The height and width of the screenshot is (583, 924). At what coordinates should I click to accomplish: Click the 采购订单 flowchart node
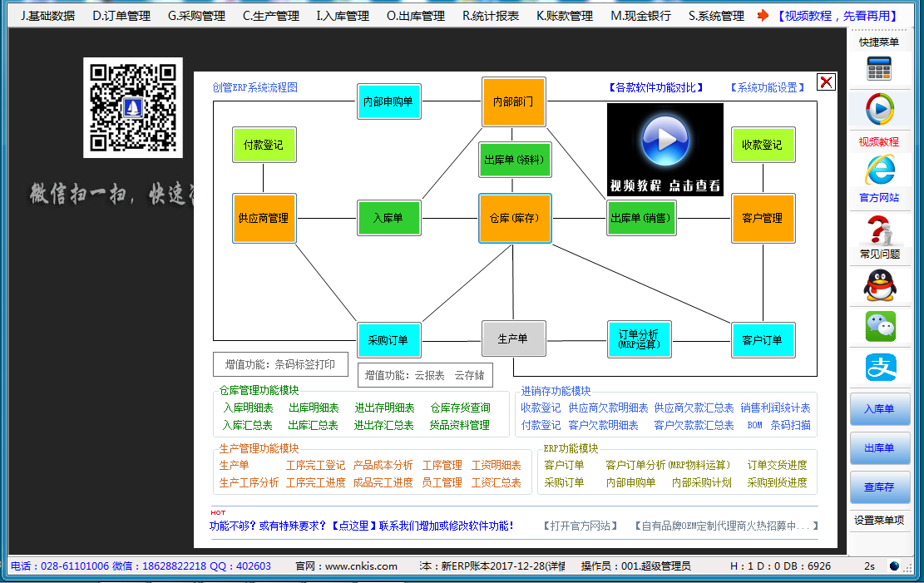coord(388,340)
